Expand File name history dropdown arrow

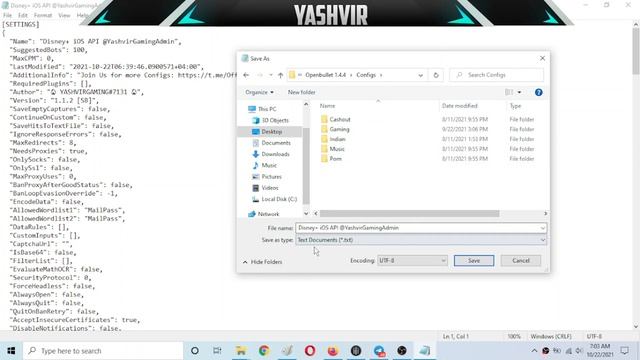(542, 228)
